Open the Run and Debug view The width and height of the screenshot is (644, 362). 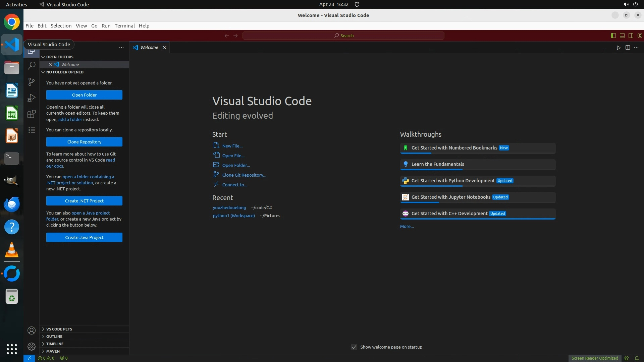pyautogui.click(x=32, y=98)
